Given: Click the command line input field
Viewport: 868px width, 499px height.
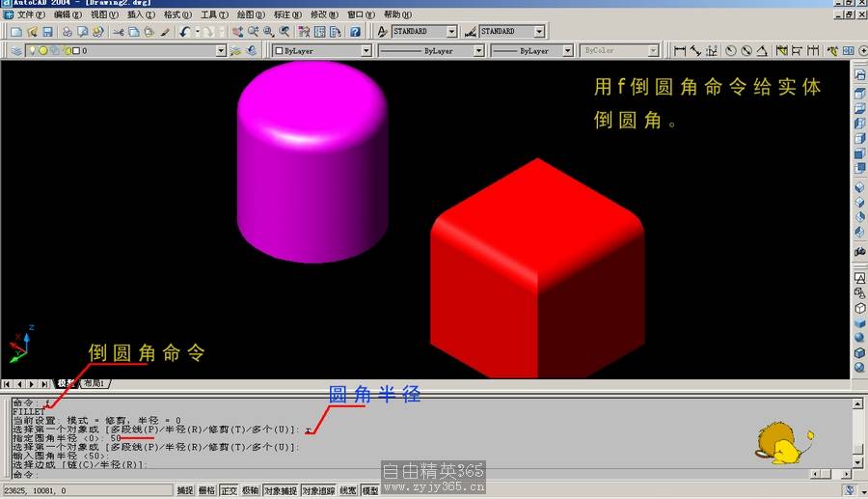Looking at the screenshot, I should 386,475.
